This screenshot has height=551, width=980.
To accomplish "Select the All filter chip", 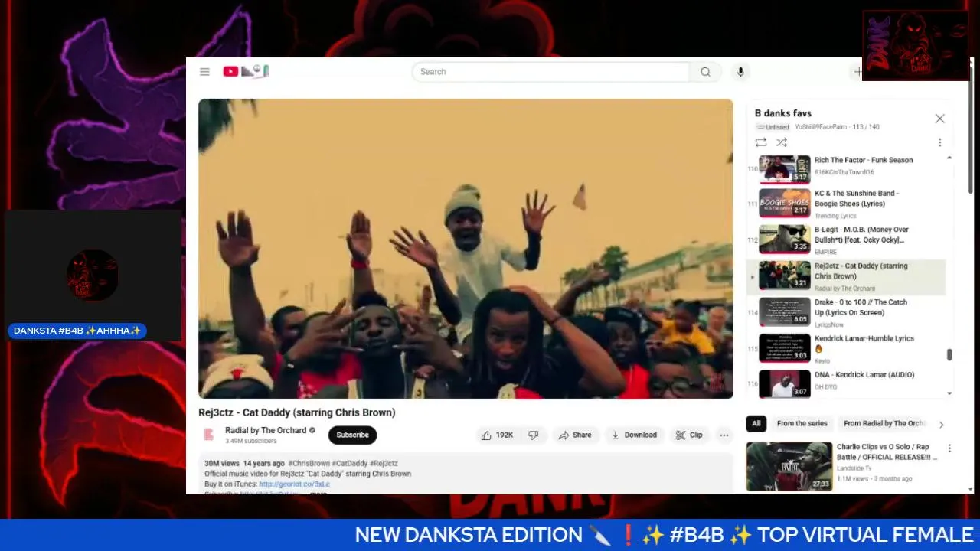I will [756, 423].
